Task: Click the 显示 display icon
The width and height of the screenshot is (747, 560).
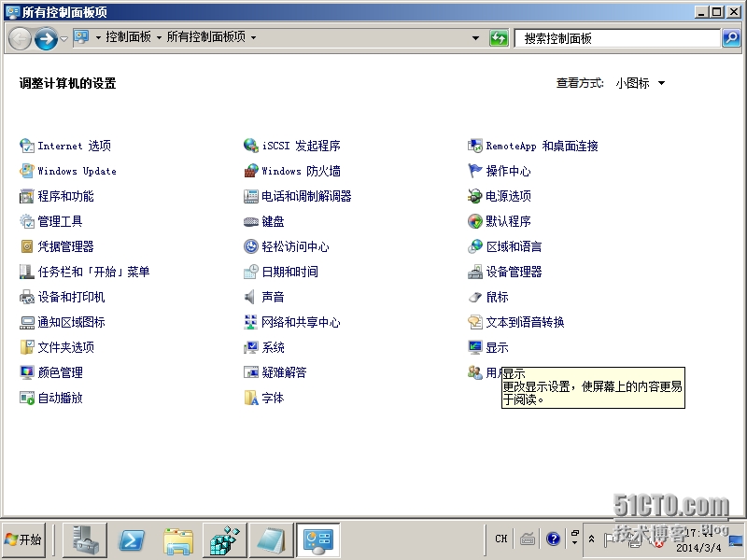Action: pos(475,347)
